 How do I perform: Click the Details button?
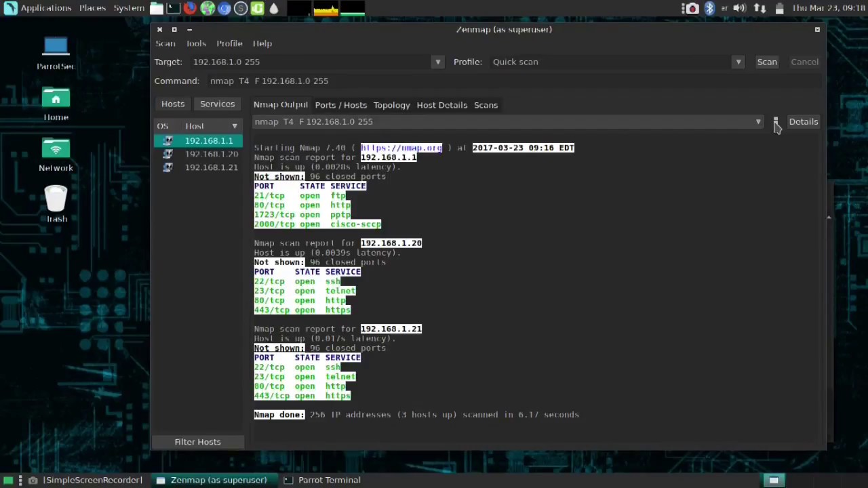coord(804,122)
